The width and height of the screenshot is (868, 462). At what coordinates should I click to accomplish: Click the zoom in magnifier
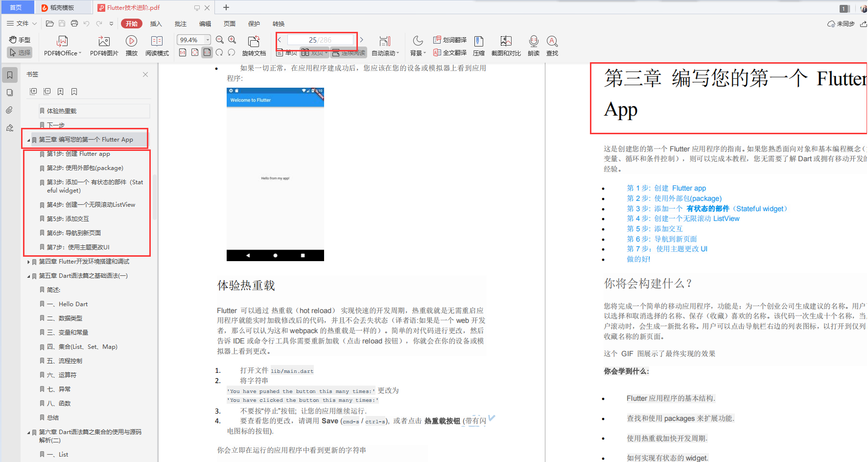[x=232, y=40]
